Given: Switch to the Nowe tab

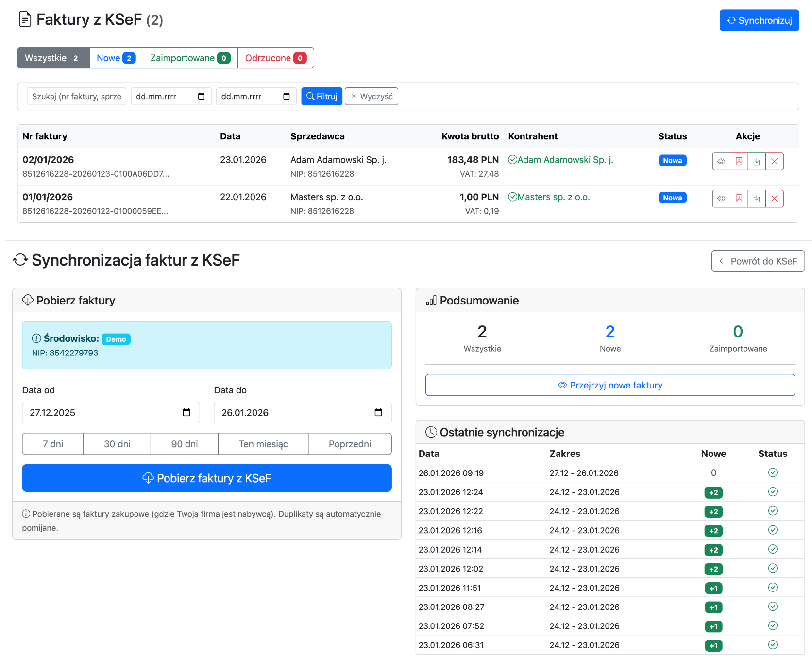Looking at the screenshot, I should pyautogui.click(x=116, y=58).
